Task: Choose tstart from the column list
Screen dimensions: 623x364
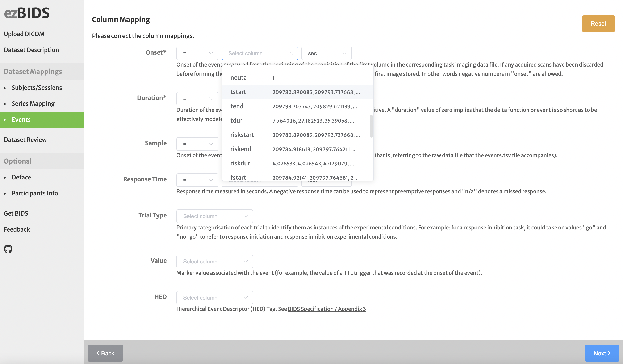Action: click(x=298, y=92)
